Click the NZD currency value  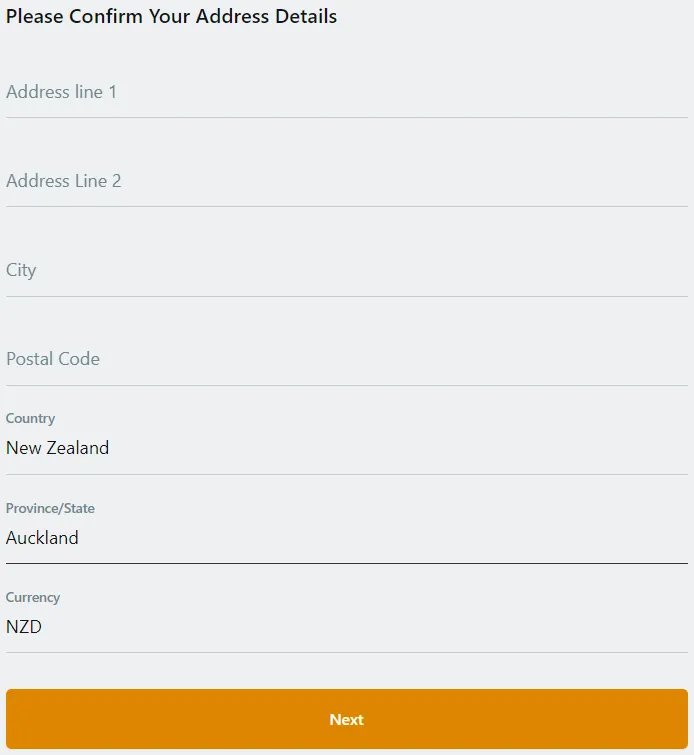(x=24, y=627)
